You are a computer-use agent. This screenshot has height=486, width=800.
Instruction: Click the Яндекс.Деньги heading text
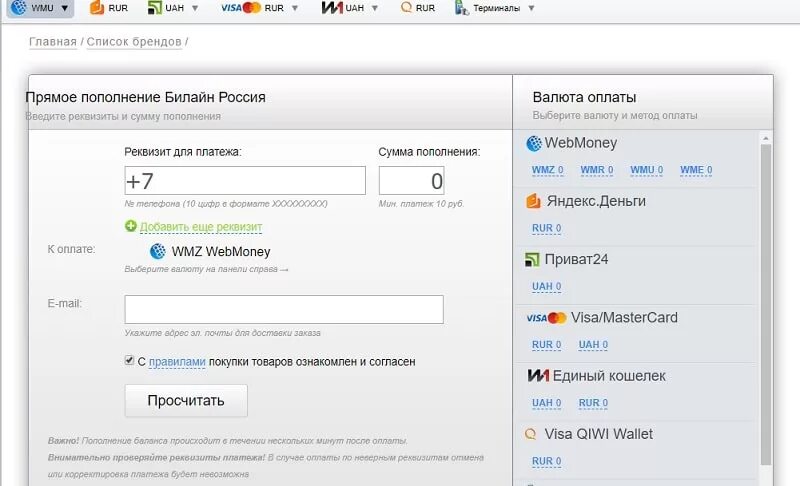tap(596, 201)
